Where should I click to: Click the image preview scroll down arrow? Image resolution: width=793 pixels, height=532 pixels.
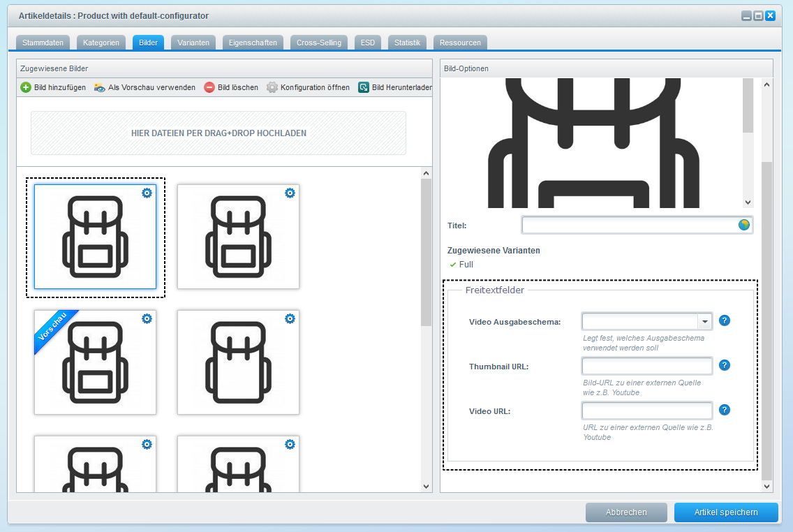(748, 202)
